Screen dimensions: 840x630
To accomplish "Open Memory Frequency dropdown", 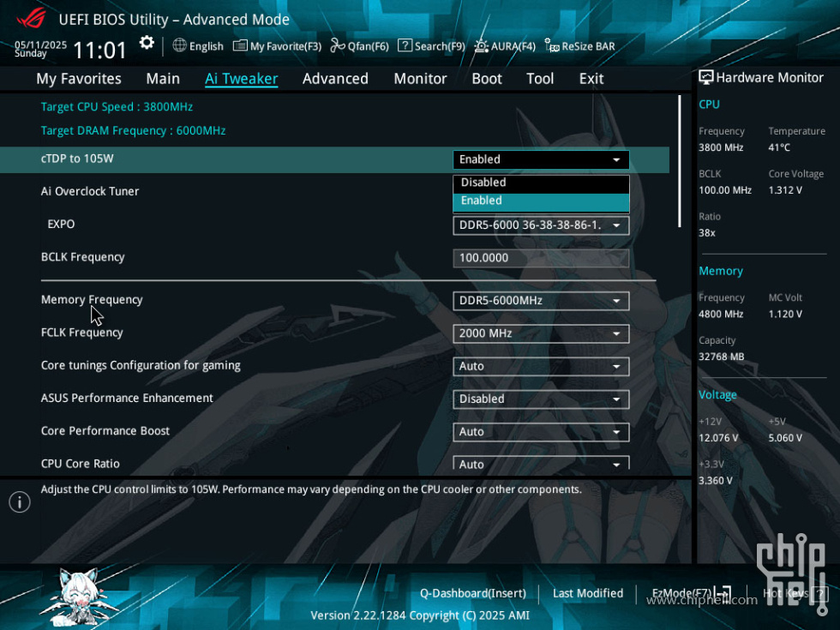I will click(541, 301).
